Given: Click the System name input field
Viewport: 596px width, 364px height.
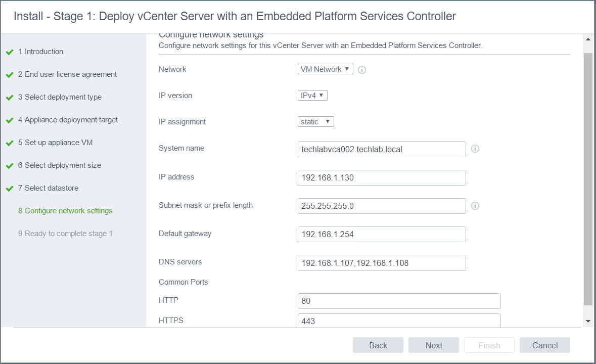Looking at the screenshot, I should pyautogui.click(x=382, y=149).
